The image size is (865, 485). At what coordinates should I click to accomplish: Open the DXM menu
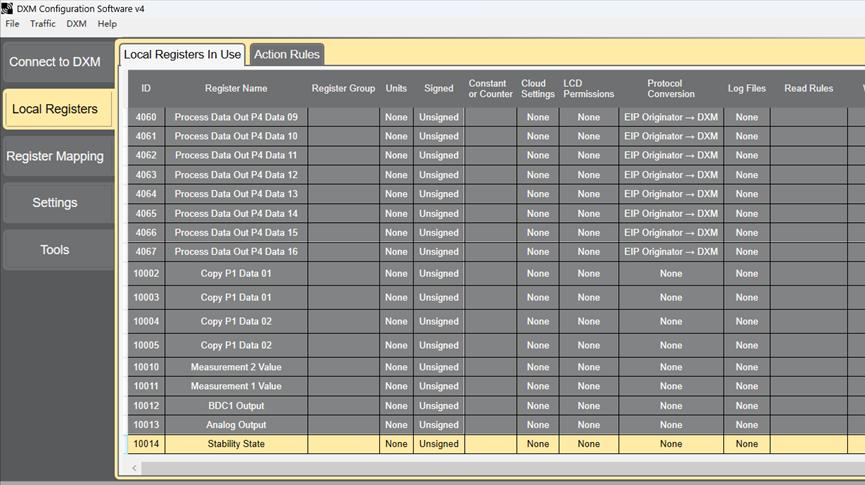tap(76, 24)
